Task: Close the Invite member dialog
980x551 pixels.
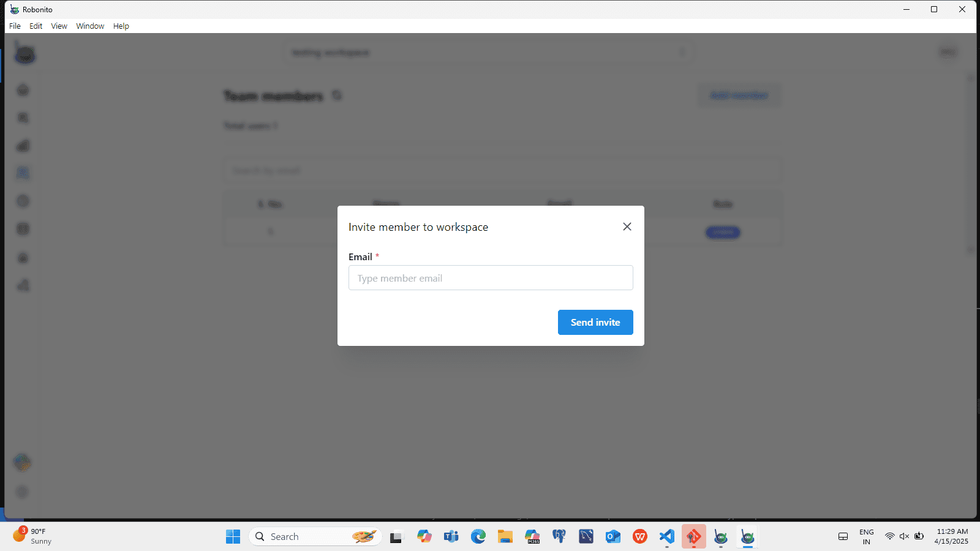Action: (627, 227)
